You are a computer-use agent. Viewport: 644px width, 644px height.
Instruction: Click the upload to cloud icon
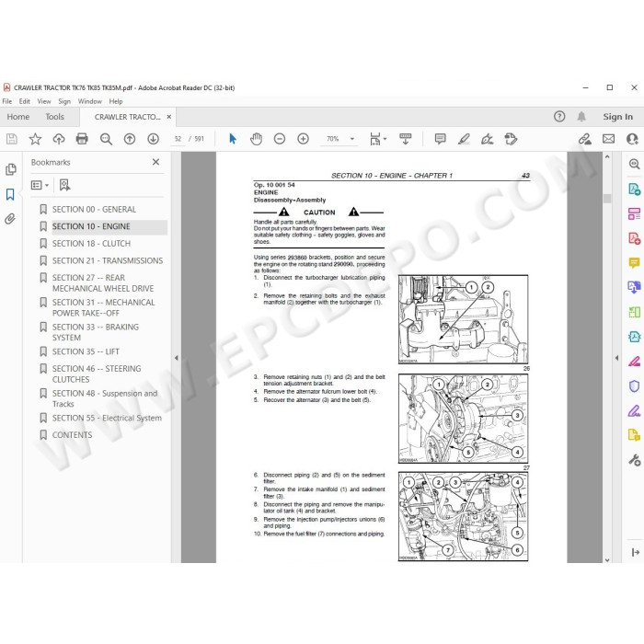(59, 139)
